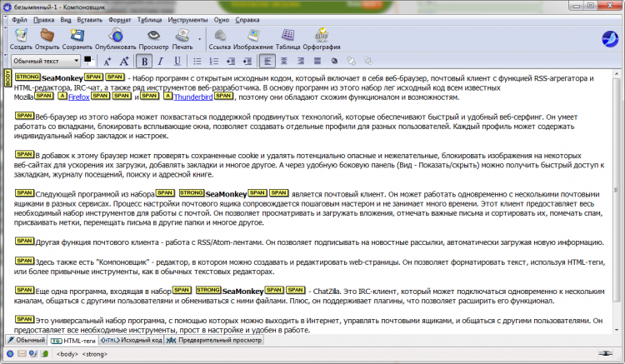The image size is (625, 364).
Task: Click the decrease font size icon
Action: point(107,62)
